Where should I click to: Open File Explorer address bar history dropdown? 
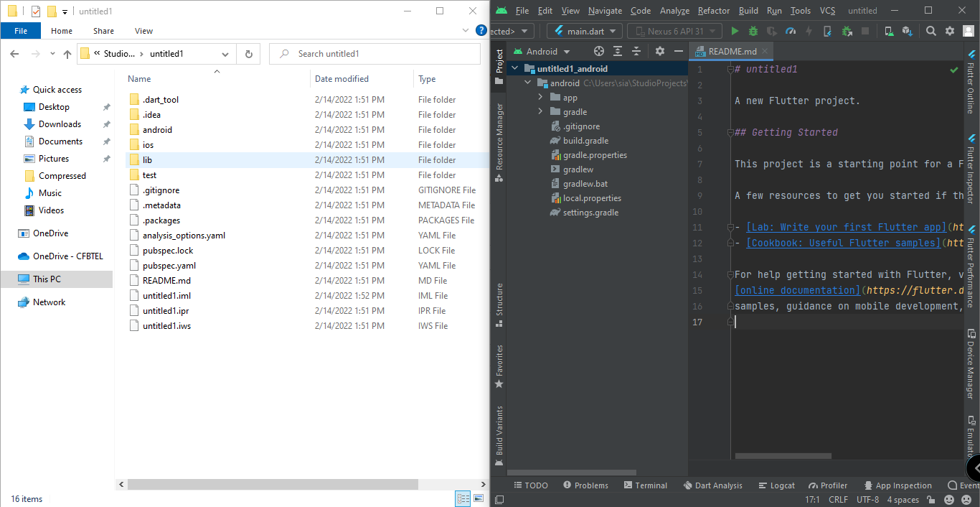point(225,54)
